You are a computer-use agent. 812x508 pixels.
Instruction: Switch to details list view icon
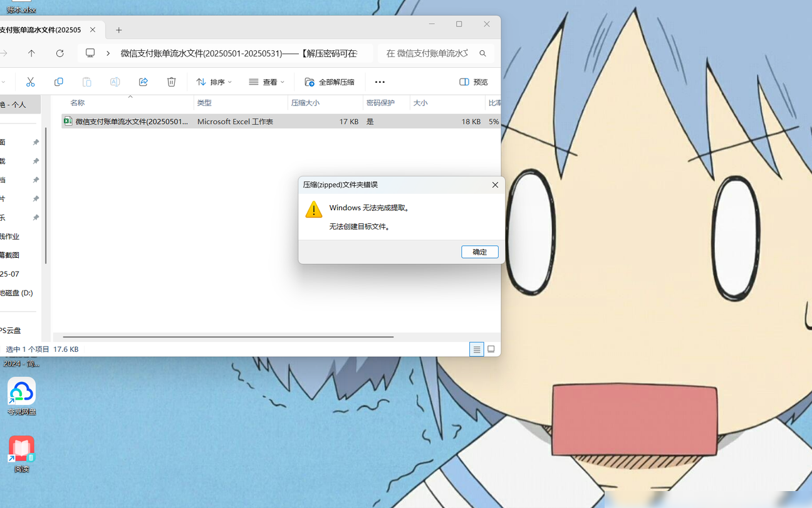click(477, 349)
